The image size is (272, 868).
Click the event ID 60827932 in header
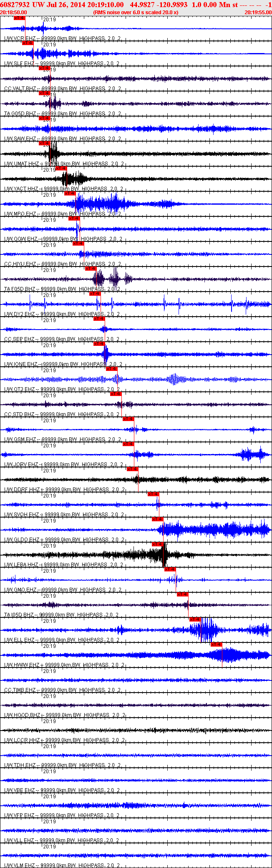[x=15, y=5]
